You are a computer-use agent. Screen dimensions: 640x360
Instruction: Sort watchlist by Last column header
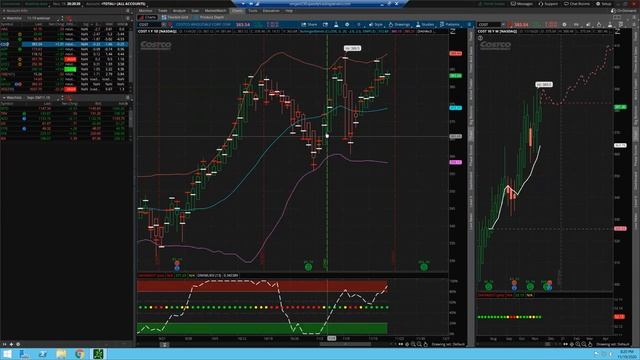click(x=38, y=24)
